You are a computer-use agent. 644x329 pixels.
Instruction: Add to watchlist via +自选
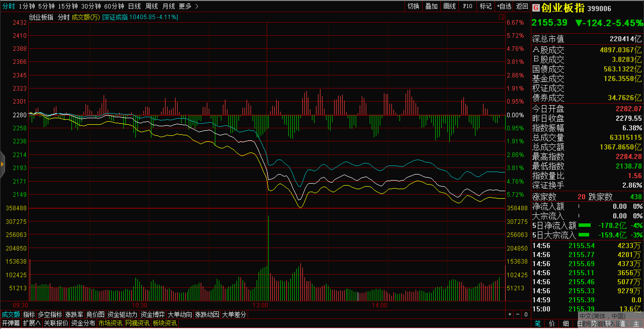[504, 6]
